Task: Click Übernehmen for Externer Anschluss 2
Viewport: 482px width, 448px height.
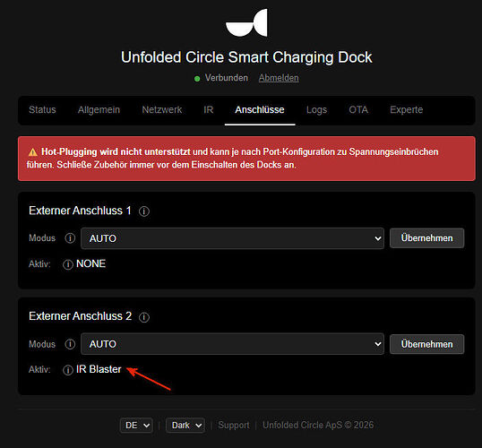Action: 427,344
